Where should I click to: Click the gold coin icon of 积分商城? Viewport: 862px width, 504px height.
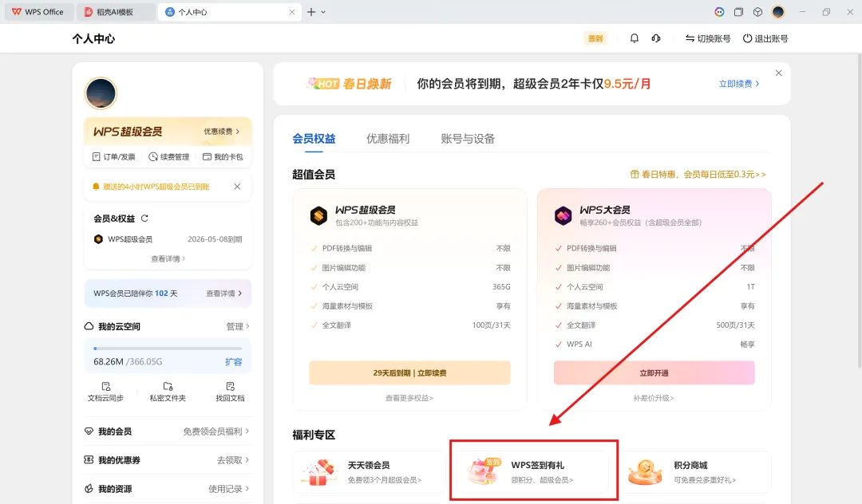coord(645,472)
